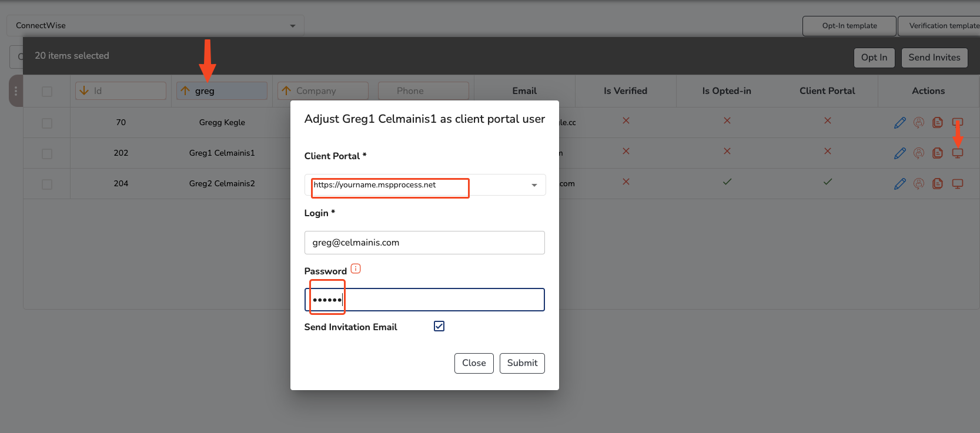Click the Email column header
The height and width of the screenshot is (433, 980).
click(x=524, y=91)
